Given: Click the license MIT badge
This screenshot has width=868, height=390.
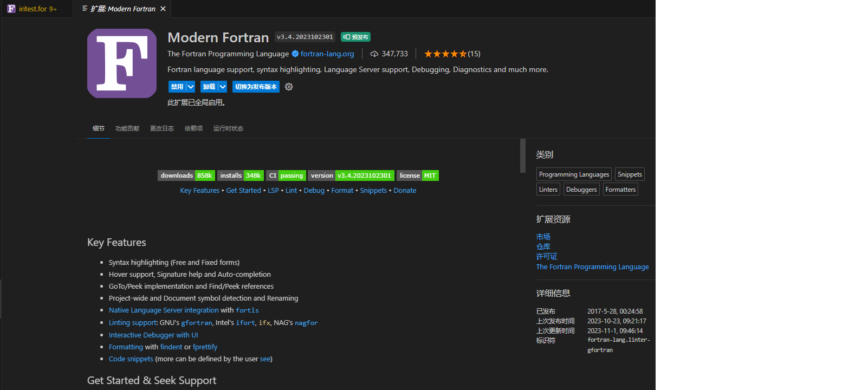Looking at the screenshot, I should coord(418,175).
